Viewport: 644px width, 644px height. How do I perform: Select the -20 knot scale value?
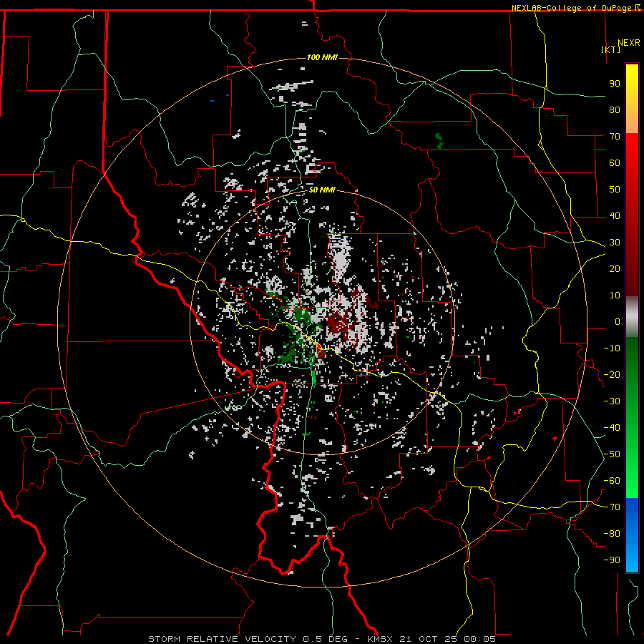(x=612, y=375)
